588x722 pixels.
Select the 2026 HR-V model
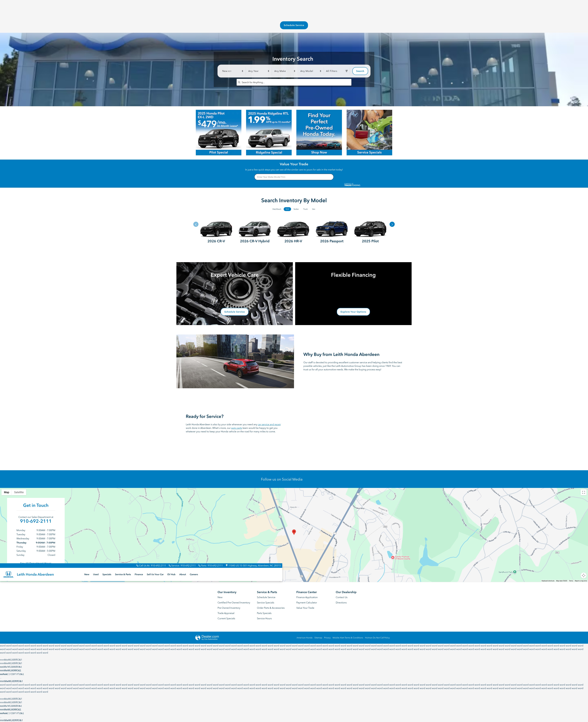click(293, 232)
